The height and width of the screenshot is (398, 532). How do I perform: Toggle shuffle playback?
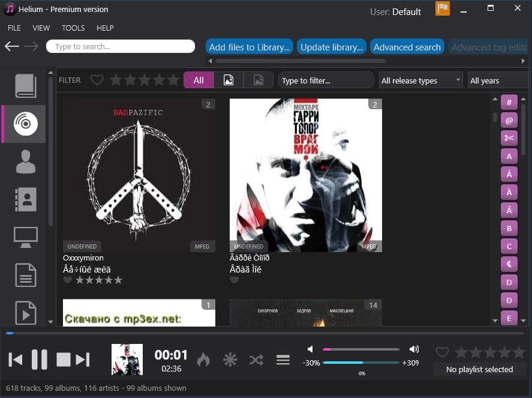(x=256, y=360)
